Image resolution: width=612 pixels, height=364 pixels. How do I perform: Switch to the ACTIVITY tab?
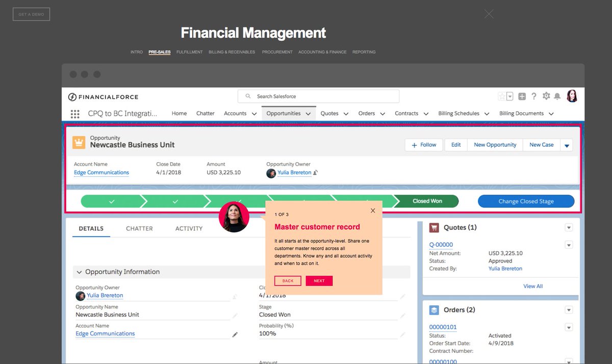189,228
